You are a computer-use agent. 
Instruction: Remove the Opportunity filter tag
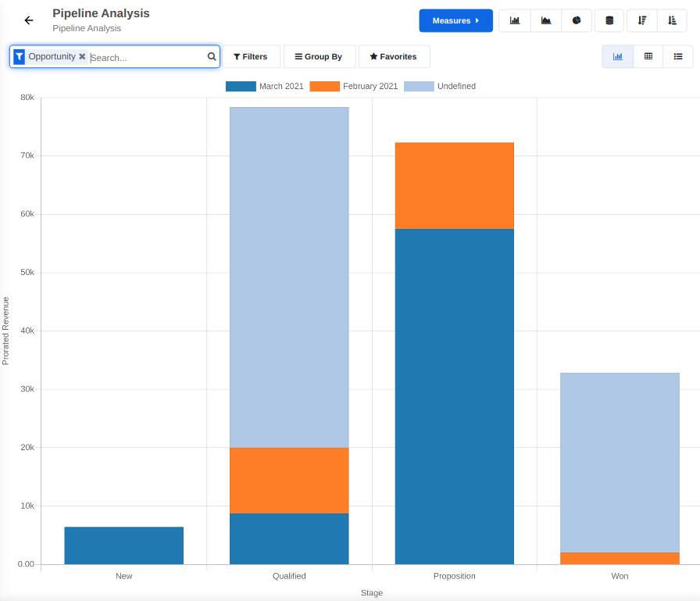[x=82, y=56]
